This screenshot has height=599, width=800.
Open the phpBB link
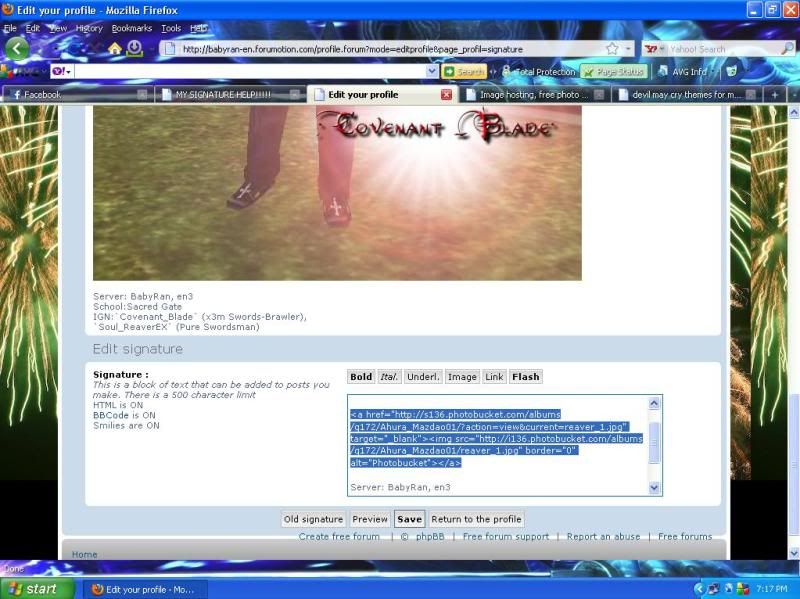(430, 536)
